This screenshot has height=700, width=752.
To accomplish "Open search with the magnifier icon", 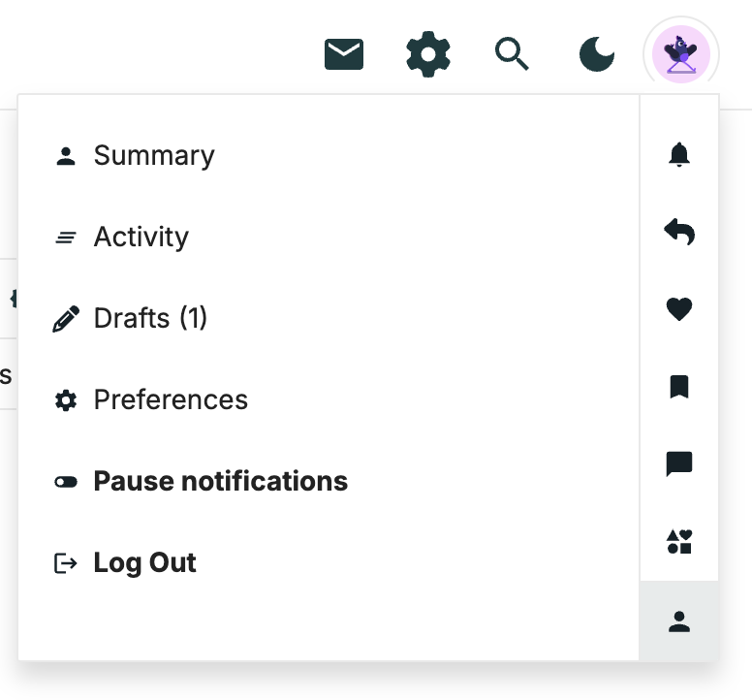I will click(x=512, y=53).
